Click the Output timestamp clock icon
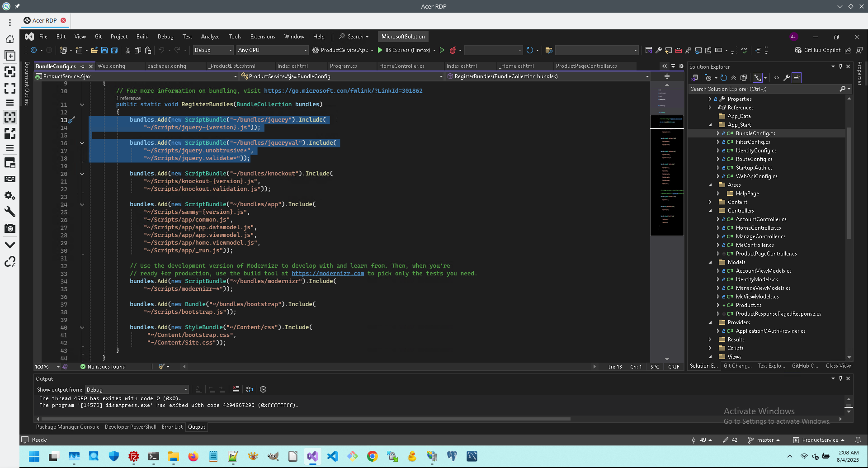868x468 pixels. tap(263, 389)
